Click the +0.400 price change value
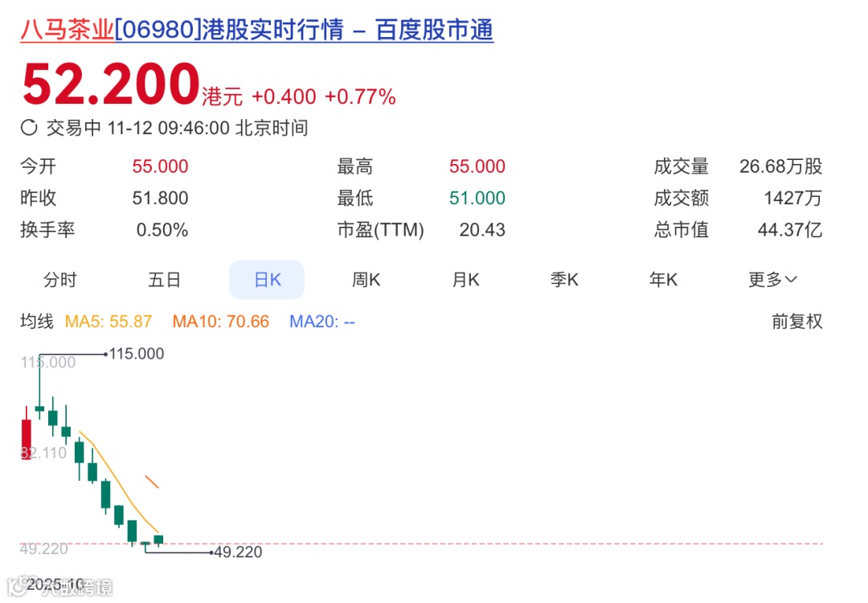The image size is (868, 603). 284,96
